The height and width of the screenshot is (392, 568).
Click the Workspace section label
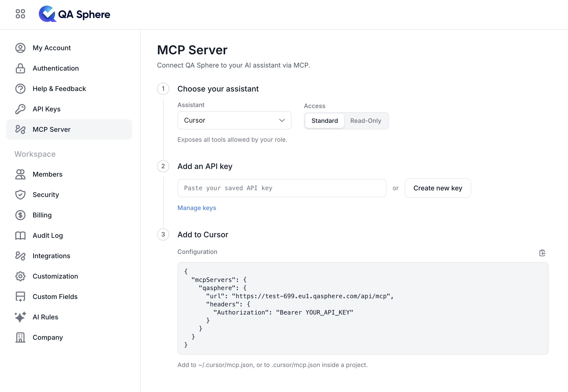[x=35, y=154]
